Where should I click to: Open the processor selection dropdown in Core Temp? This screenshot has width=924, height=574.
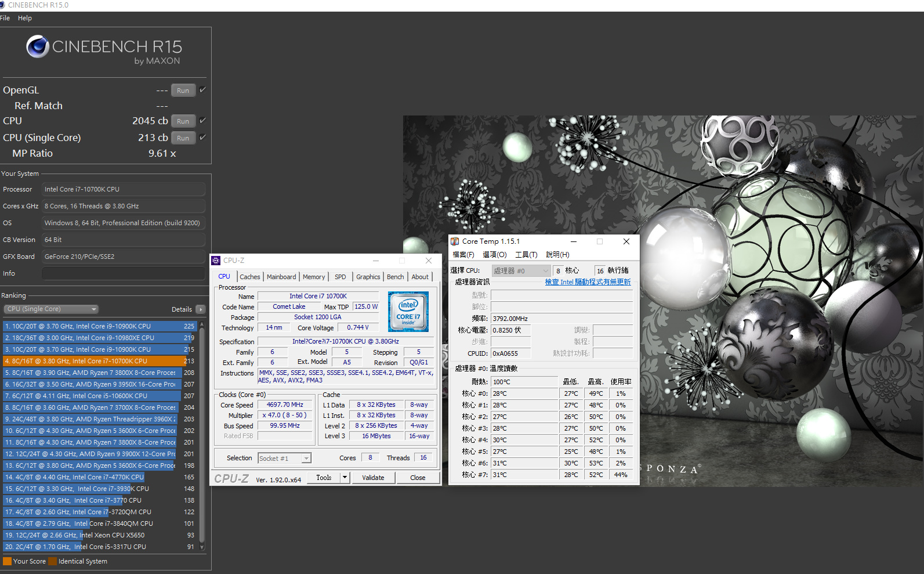(x=521, y=270)
